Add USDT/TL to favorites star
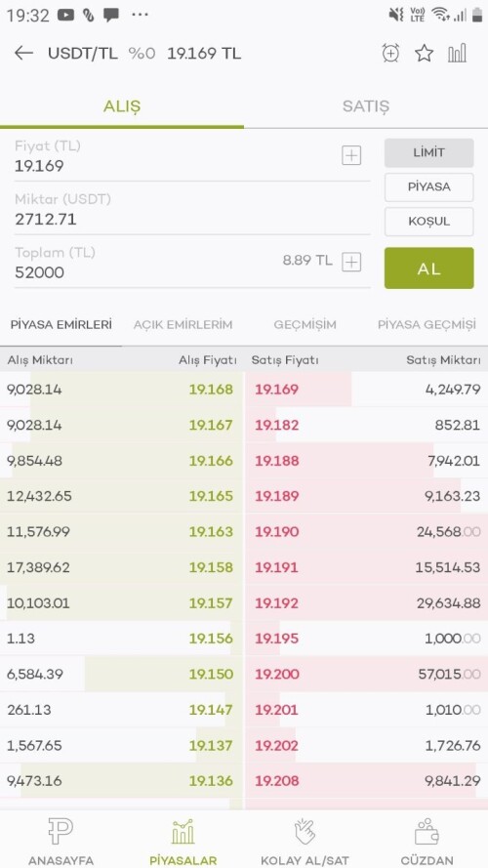Viewport: 488px width, 868px height. click(424, 53)
